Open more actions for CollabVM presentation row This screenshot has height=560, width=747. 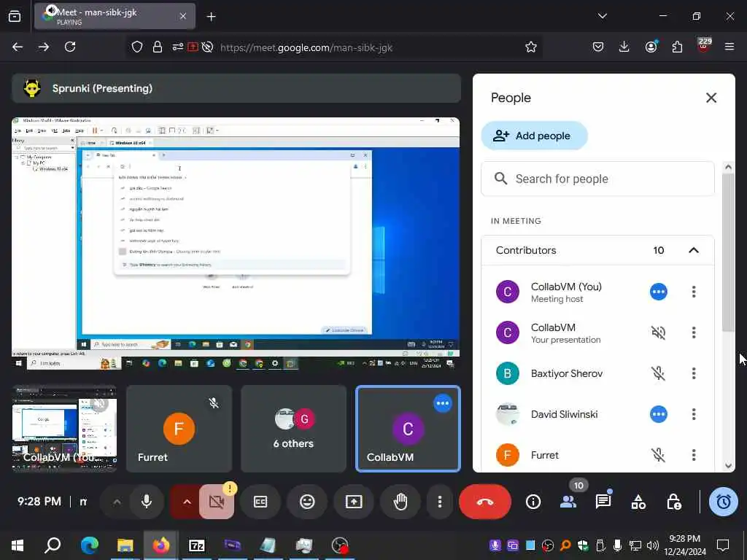coord(694,332)
